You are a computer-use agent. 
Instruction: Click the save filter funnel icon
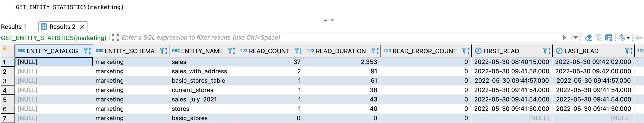click(x=599, y=37)
